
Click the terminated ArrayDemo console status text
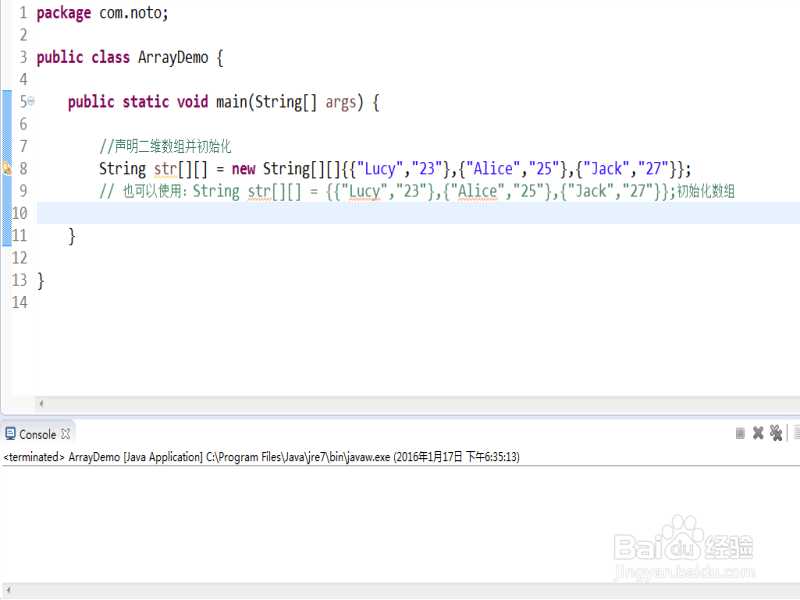point(261,457)
